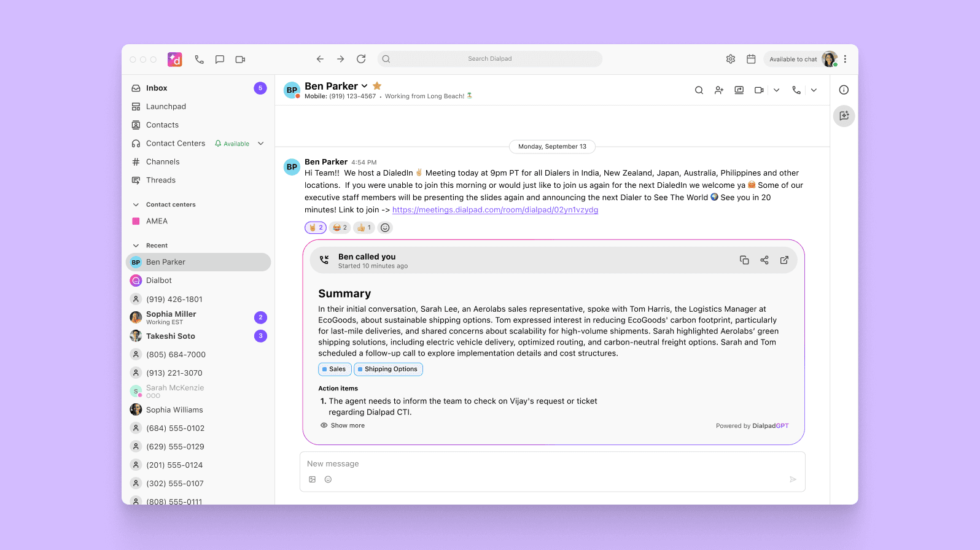The height and width of the screenshot is (550, 980).
Task: Click Show more in action items
Action: point(347,425)
